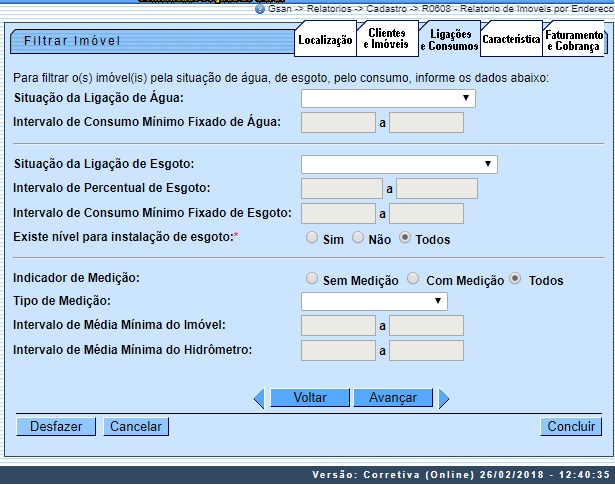
Task: Open the Tipo de Medição dropdown
Action: pos(374,301)
